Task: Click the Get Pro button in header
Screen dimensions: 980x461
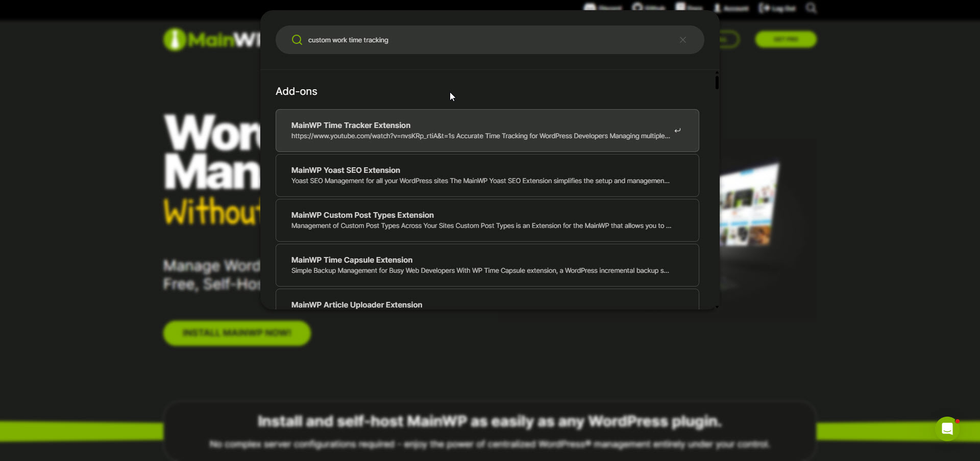Action: tap(786, 39)
